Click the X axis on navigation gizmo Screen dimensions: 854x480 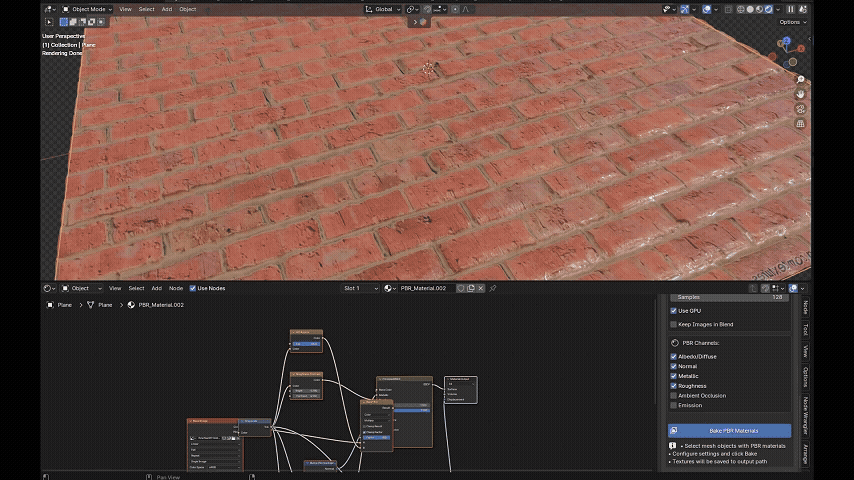click(801, 48)
